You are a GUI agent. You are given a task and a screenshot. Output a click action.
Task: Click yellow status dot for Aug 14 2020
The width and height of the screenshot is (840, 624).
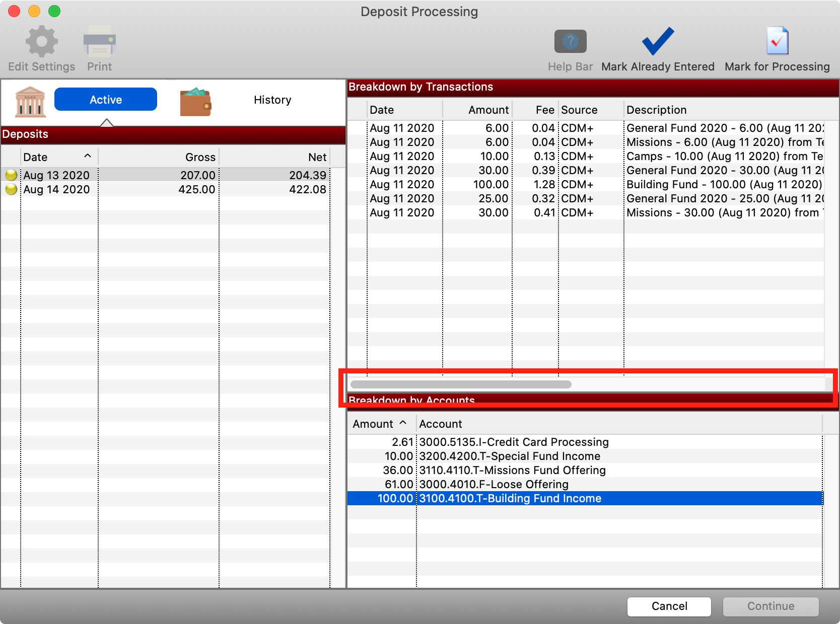pyautogui.click(x=11, y=190)
